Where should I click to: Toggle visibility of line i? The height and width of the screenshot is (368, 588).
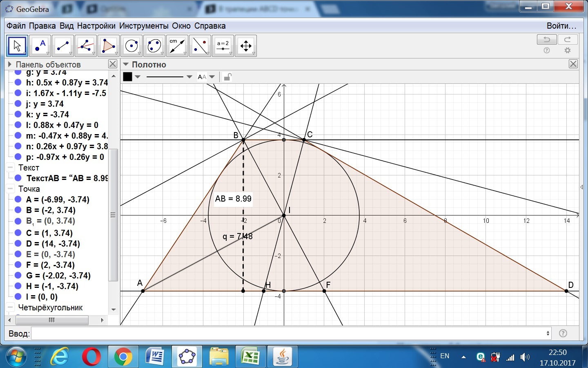[18, 93]
